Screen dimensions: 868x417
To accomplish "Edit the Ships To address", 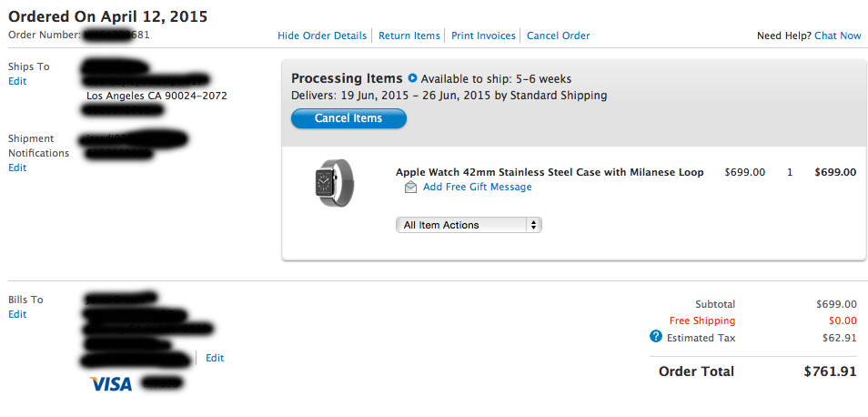I will tap(17, 81).
